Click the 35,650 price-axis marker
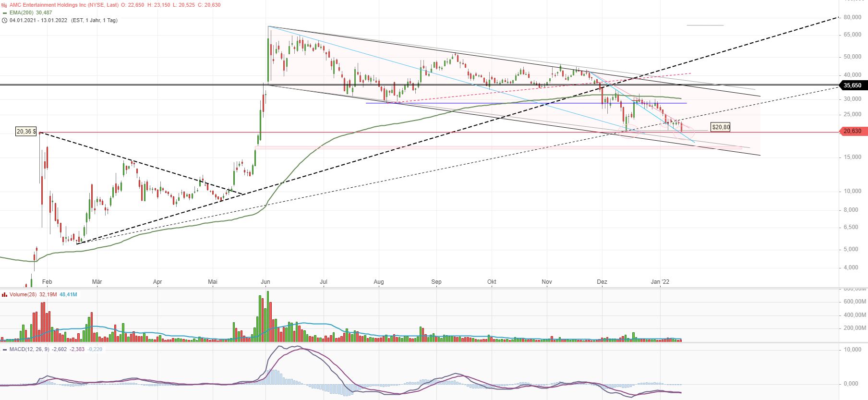Viewport: 868px width, 400px height. click(x=853, y=85)
